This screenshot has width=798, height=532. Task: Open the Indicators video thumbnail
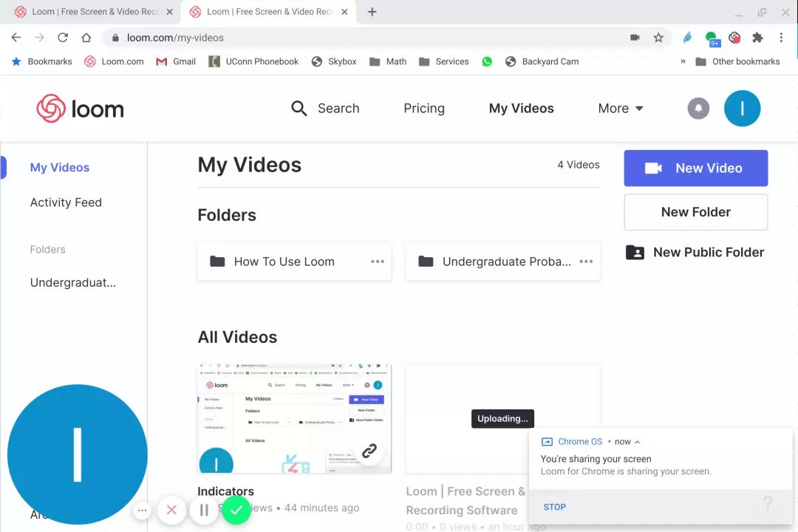[x=294, y=418]
